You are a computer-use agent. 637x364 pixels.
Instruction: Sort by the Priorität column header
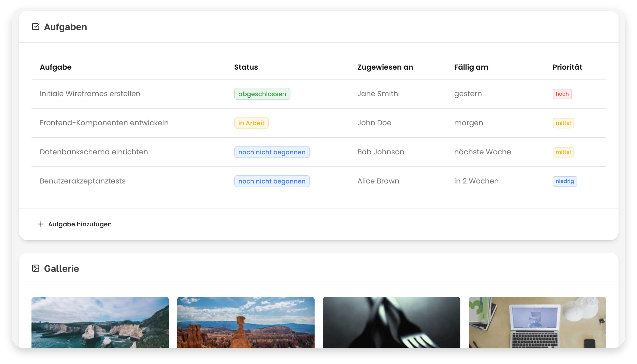[567, 67]
